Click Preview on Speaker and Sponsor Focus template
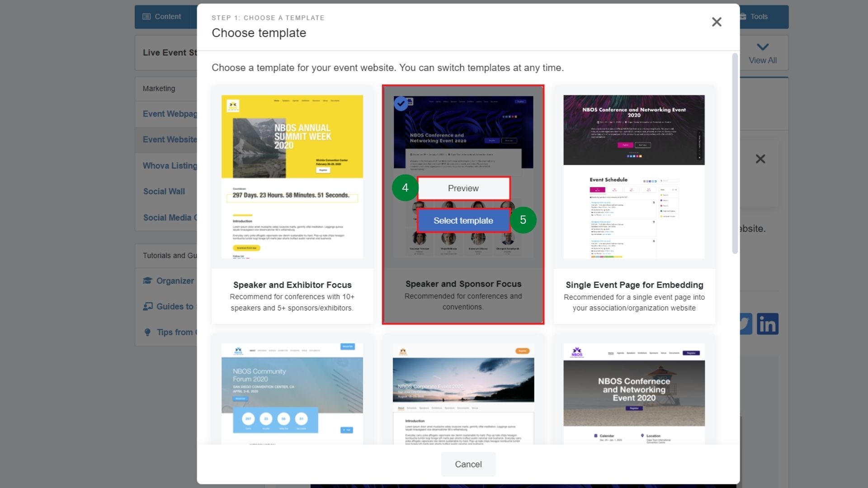868x488 pixels. (463, 188)
